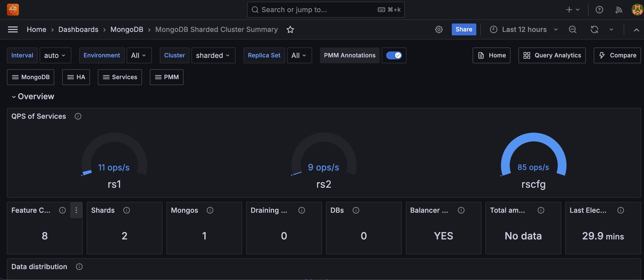
Task: Open dashboard settings gear icon
Action: [x=439, y=29]
